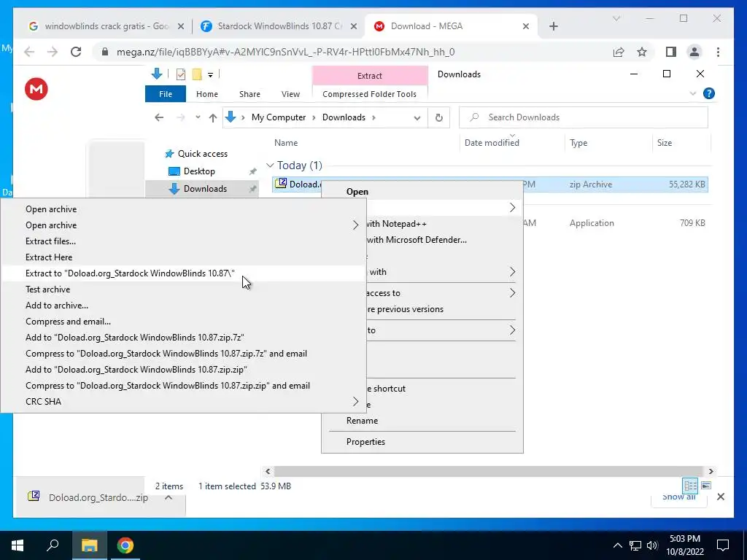Click Explorer Properties quick access icon

click(x=181, y=74)
